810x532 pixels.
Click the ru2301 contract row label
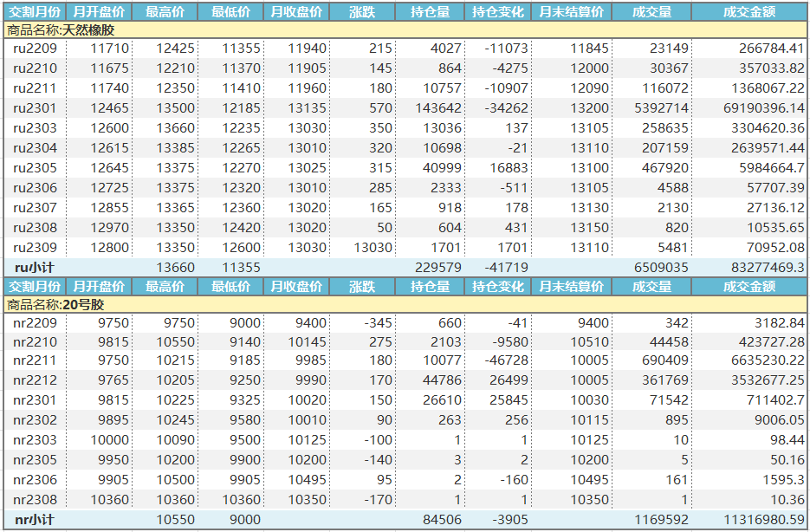35,108
